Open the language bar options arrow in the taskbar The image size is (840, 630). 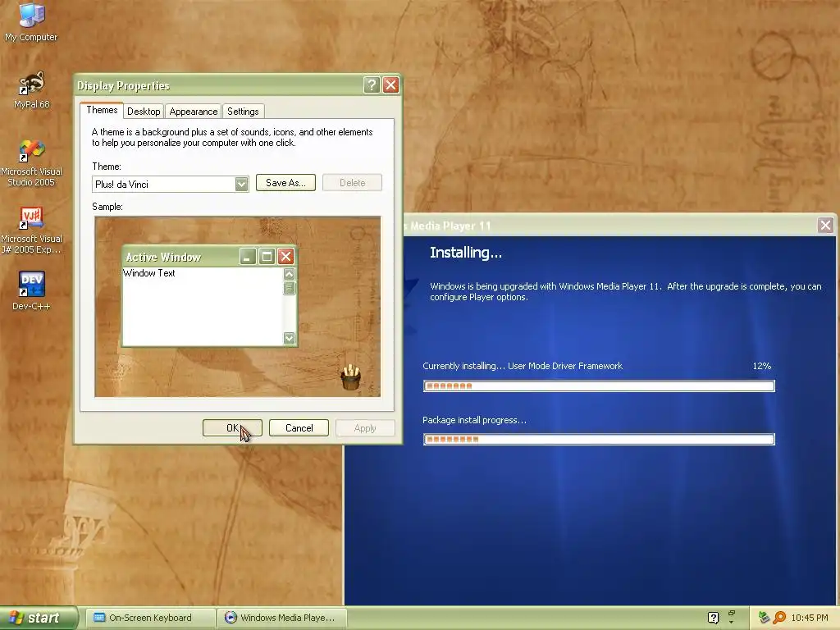point(731,621)
